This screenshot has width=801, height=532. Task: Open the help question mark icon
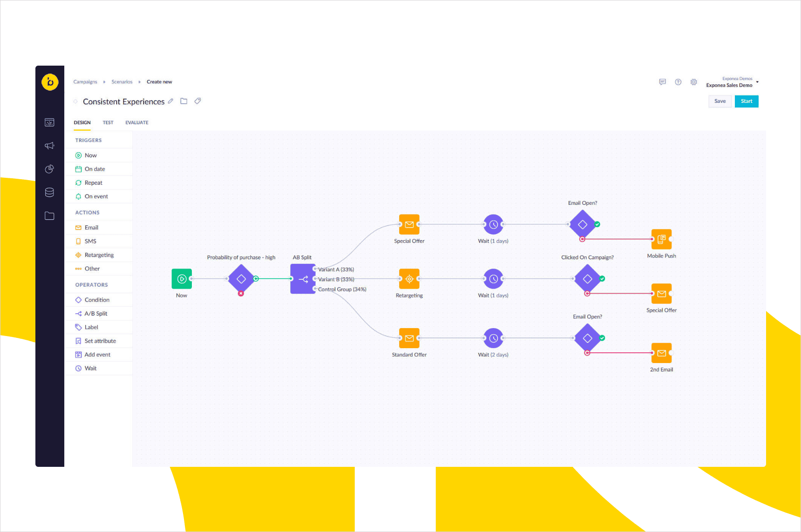click(x=678, y=82)
